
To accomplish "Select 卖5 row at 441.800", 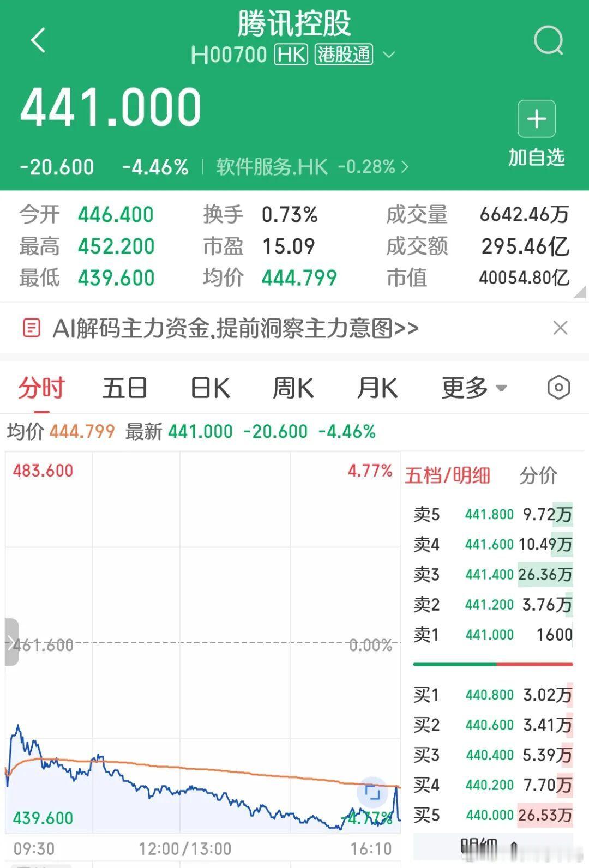I will 493,514.
